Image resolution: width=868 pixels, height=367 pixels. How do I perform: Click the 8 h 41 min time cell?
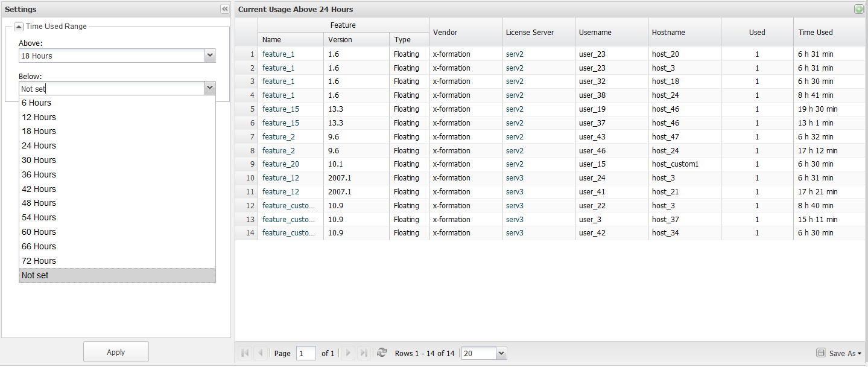[829, 95]
